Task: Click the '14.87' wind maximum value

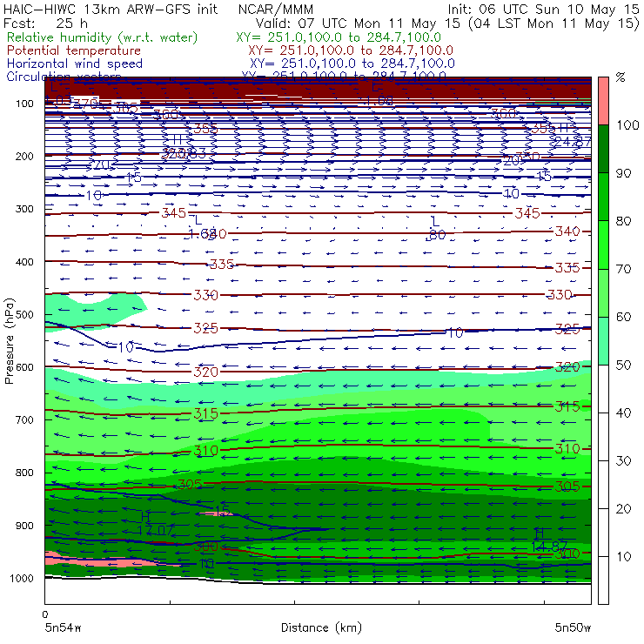Action: [549, 547]
